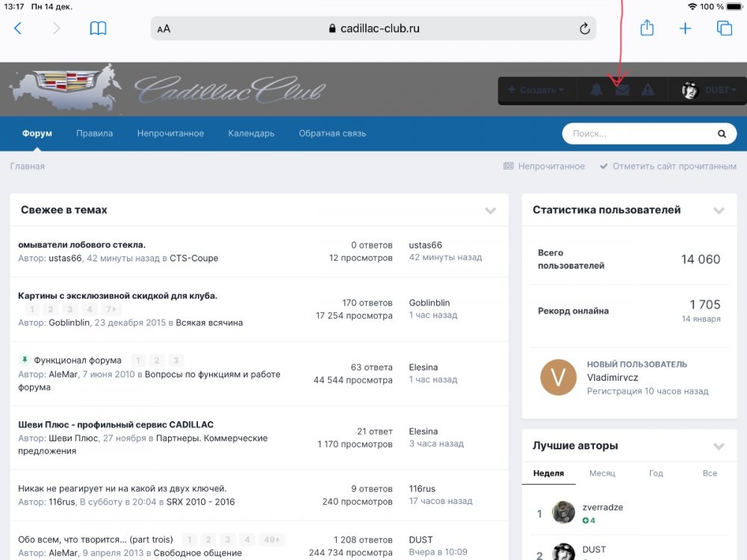Collapse the Свежее в темах block
This screenshot has height=560, width=747.
[490, 211]
